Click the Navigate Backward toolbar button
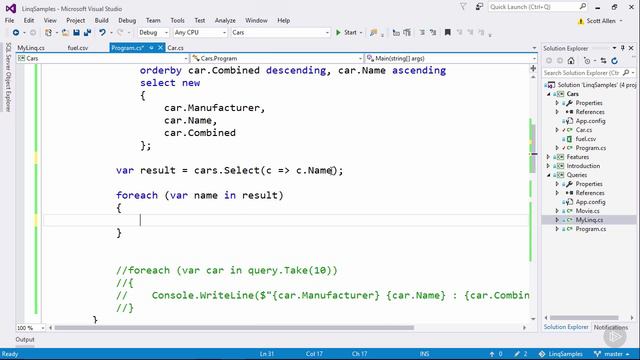640x360 pixels. point(16,33)
